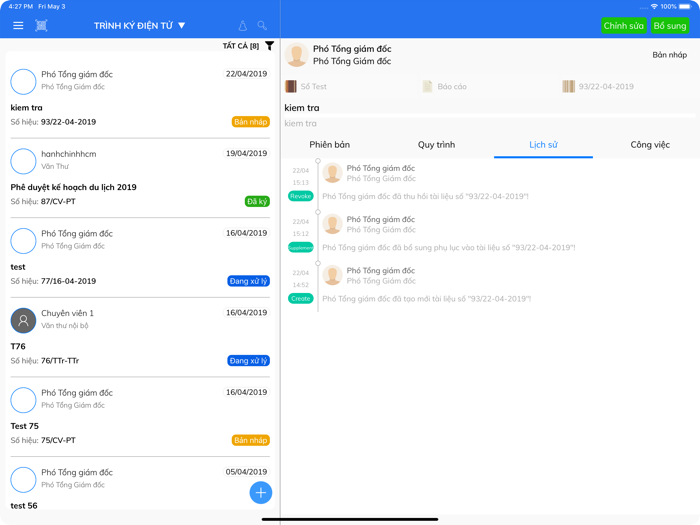Image resolution: width=700 pixels, height=525 pixels.
Task: Select the circle on hanhchinhhcm item
Action: tap(23, 161)
